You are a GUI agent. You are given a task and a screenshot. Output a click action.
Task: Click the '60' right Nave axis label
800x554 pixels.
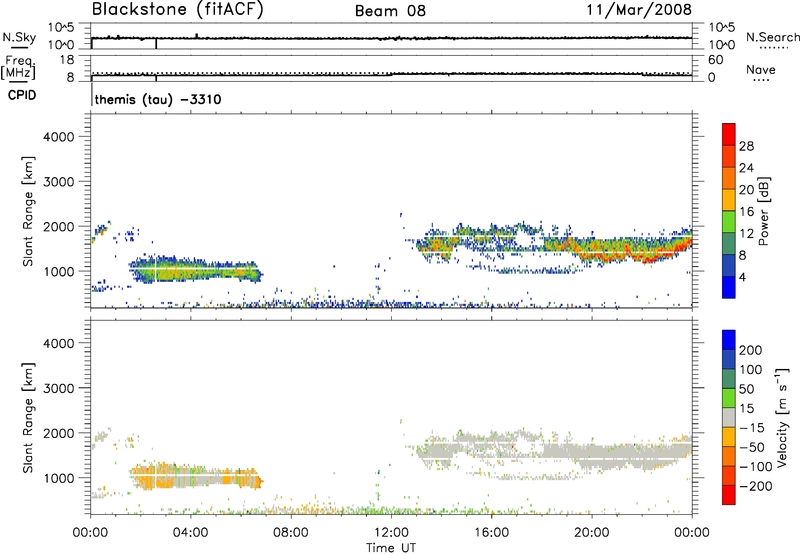point(715,60)
